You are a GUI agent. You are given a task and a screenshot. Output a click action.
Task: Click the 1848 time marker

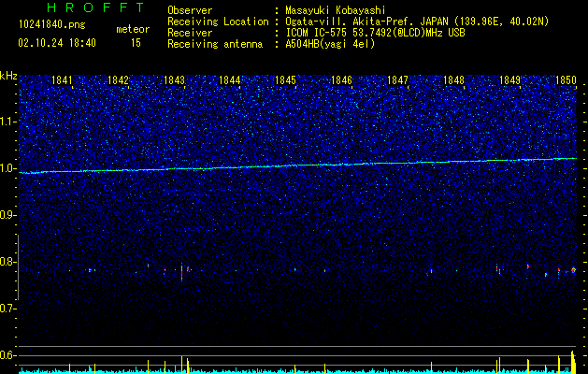pos(453,80)
